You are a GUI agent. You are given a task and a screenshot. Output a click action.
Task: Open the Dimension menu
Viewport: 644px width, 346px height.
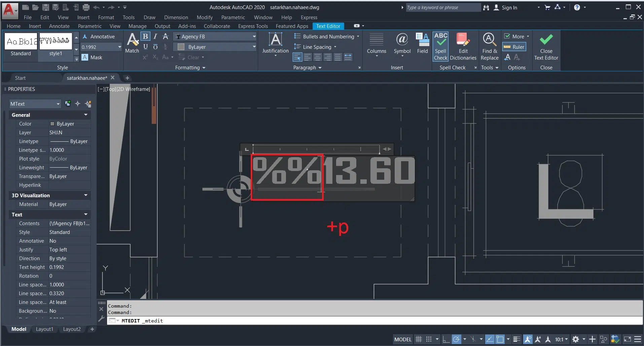[176, 18]
